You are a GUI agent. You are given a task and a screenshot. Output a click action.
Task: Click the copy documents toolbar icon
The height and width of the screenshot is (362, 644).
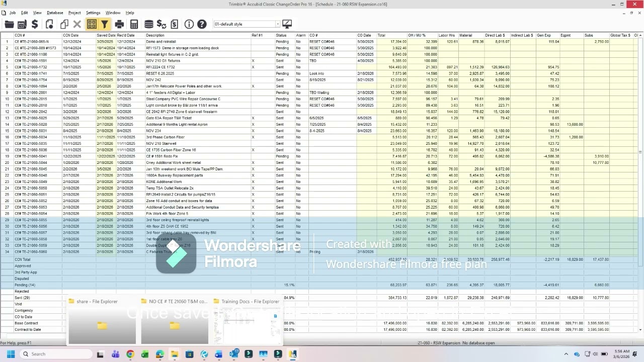pyautogui.click(x=64, y=24)
